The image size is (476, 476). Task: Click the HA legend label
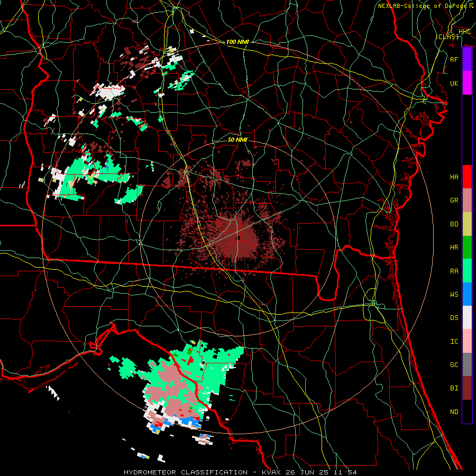[x=454, y=177]
